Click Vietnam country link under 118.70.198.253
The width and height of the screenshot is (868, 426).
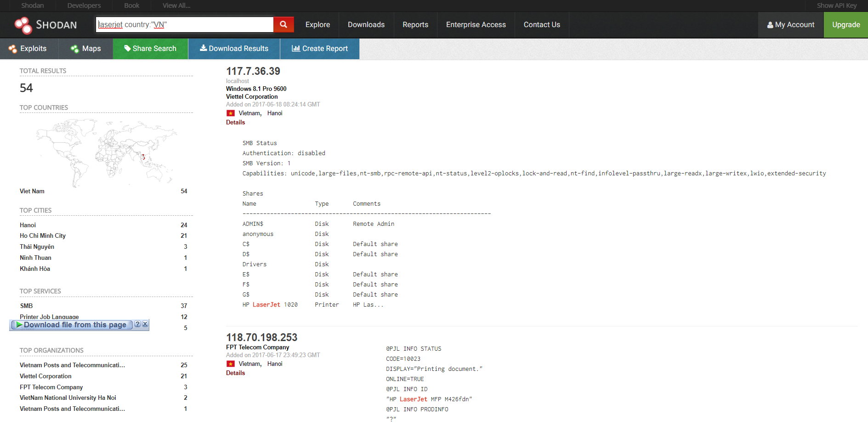click(250, 364)
